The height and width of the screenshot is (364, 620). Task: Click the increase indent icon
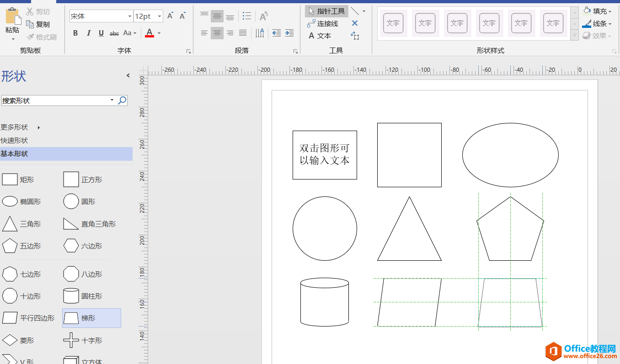289,33
